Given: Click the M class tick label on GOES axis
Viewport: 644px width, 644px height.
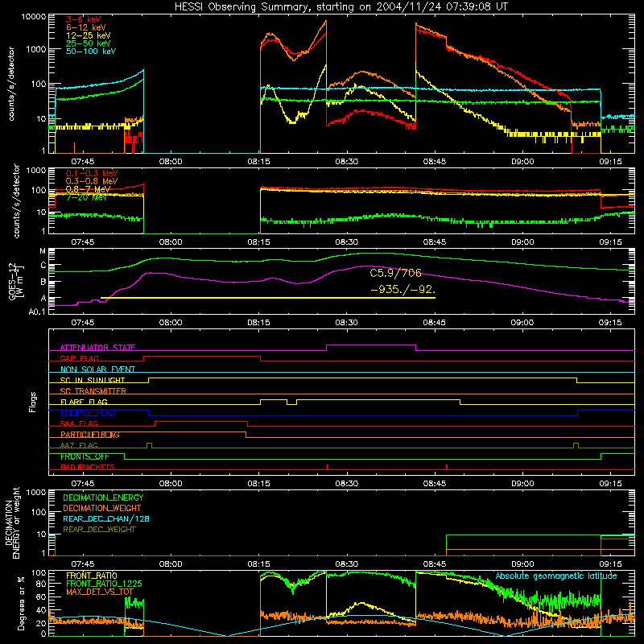Looking at the screenshot, I should tap(43, 251).
